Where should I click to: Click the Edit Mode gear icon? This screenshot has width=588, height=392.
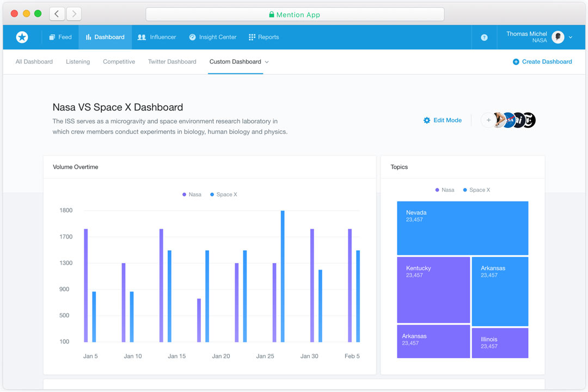pyautogui.click(x=427, y=120)
